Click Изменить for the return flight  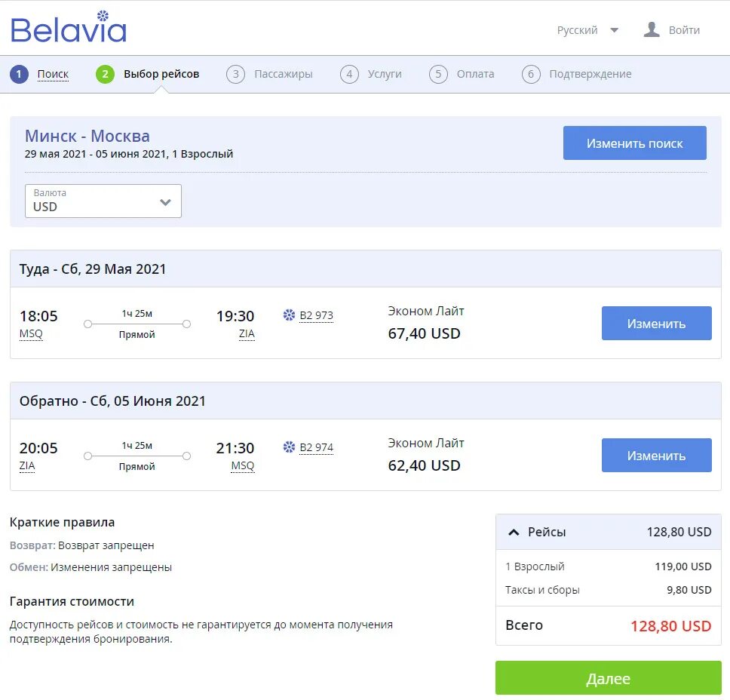tap(656, 456)
